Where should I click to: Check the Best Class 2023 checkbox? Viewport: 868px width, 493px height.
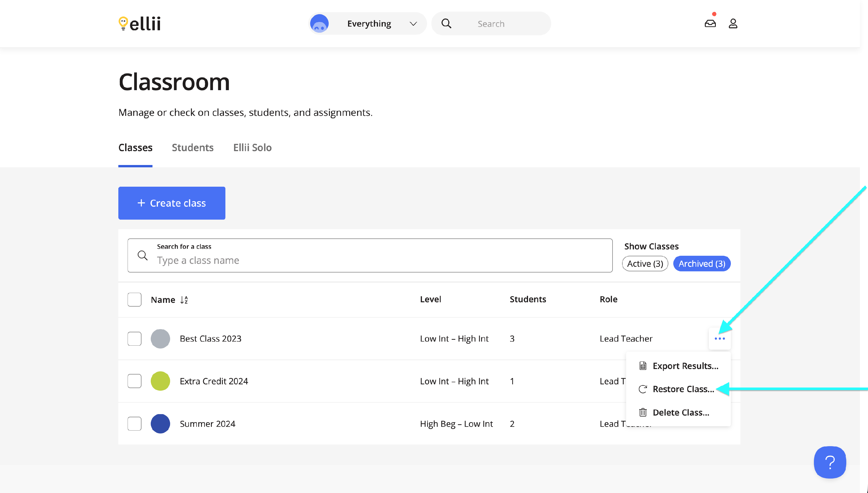134,339
